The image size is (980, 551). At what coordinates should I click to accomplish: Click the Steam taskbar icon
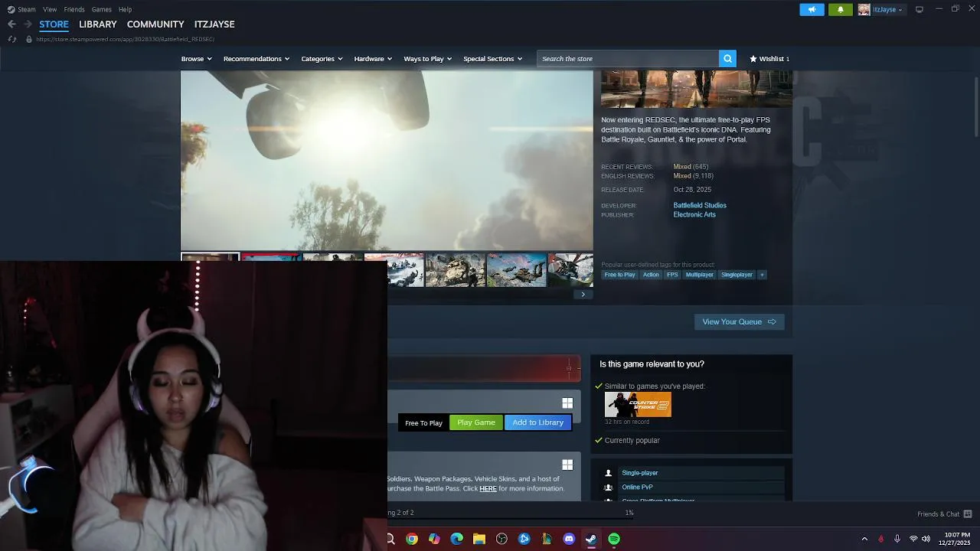[591, 539]
